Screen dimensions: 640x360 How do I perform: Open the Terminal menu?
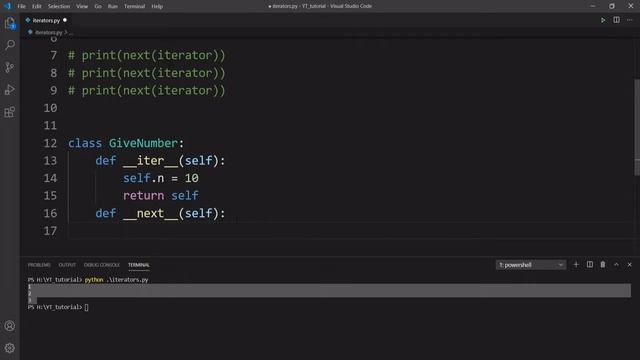point(134,6)
